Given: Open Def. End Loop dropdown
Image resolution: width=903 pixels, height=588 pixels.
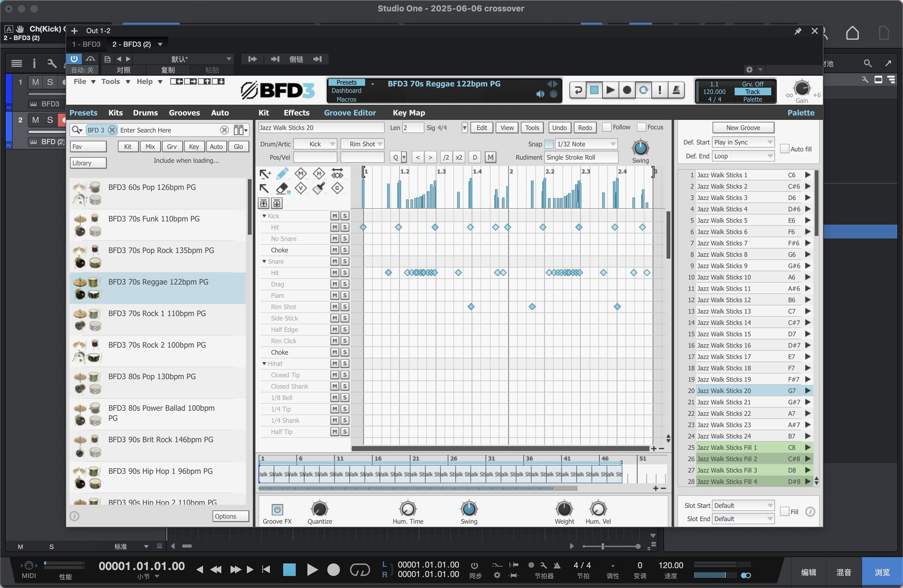Looking at the screenshot, I should tap(743, 156).
